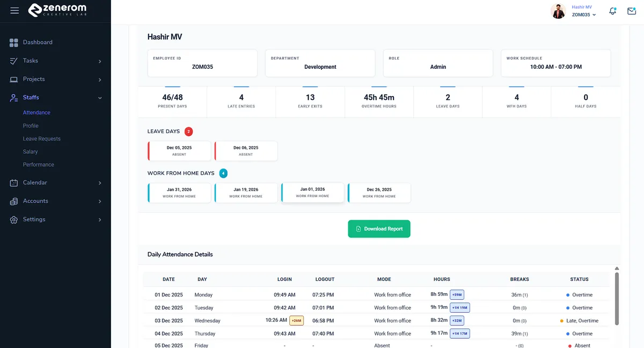This screenshot has height=348, width=644.
Task: Click the DATE column header
Action: coord(169,279)
